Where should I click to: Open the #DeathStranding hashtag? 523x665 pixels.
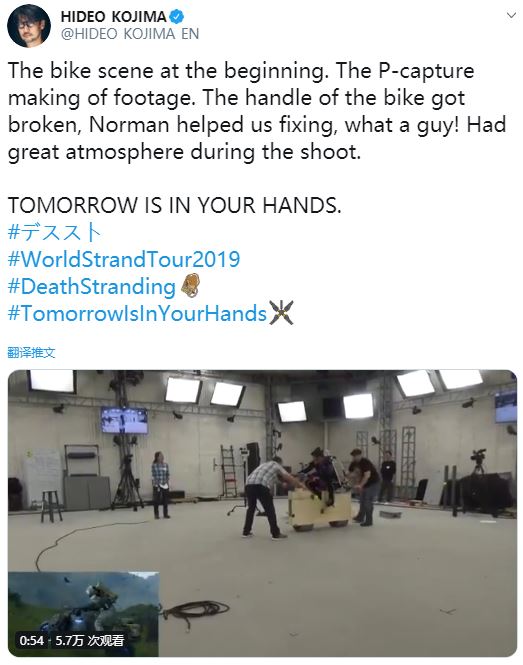92,286
